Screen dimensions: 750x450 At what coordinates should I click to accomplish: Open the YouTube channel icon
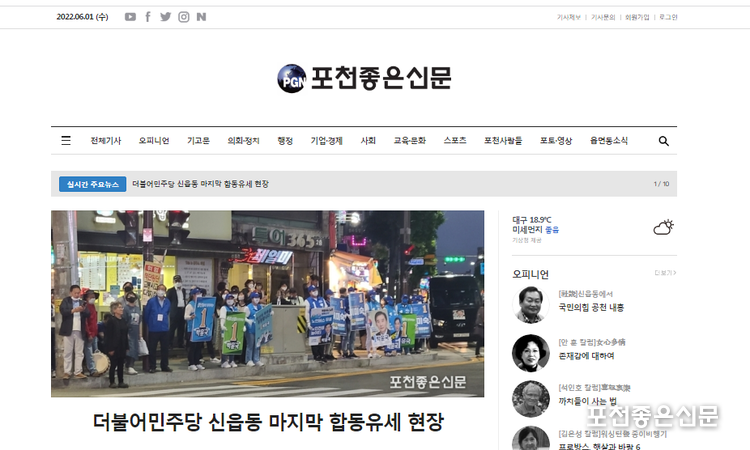tap(130, 17)
